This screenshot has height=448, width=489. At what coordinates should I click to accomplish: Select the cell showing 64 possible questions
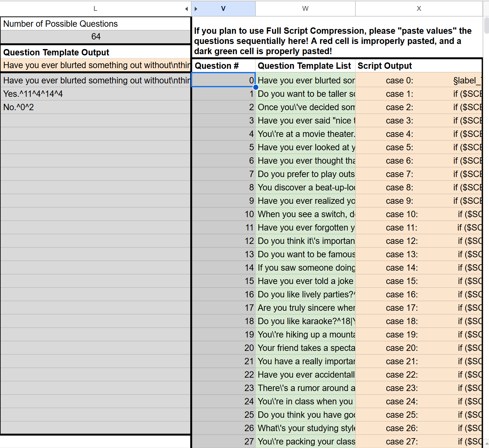pos(95,37)
